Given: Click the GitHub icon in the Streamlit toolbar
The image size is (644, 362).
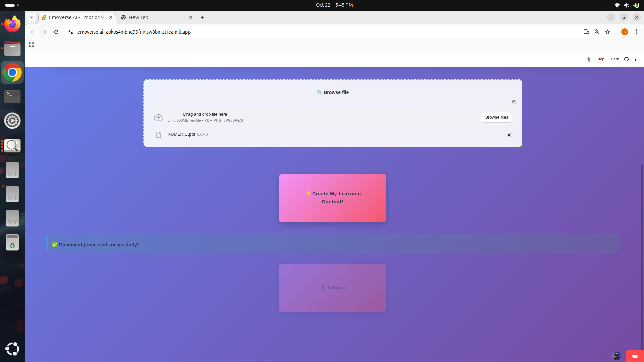Looking at the screenshot, I should point(626,59).
